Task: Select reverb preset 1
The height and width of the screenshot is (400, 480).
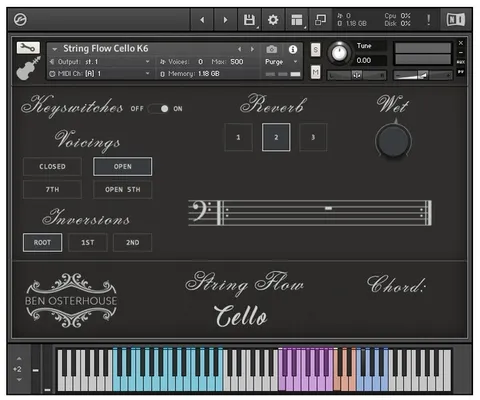Action: tap(238, 137)
